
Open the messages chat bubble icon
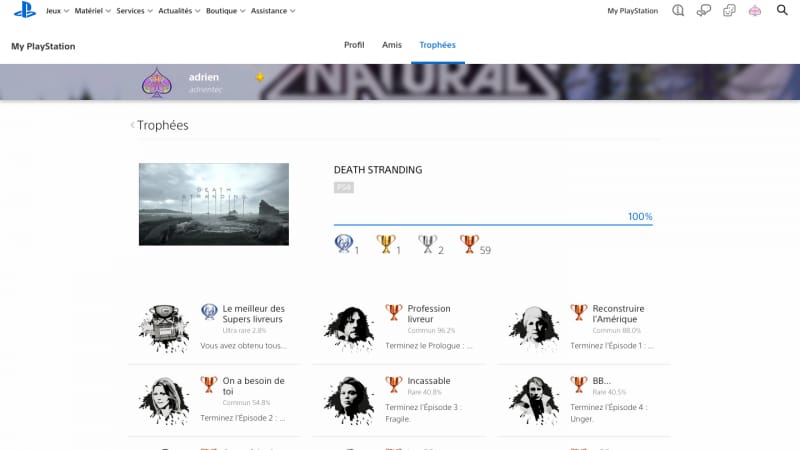coord(704,10)
